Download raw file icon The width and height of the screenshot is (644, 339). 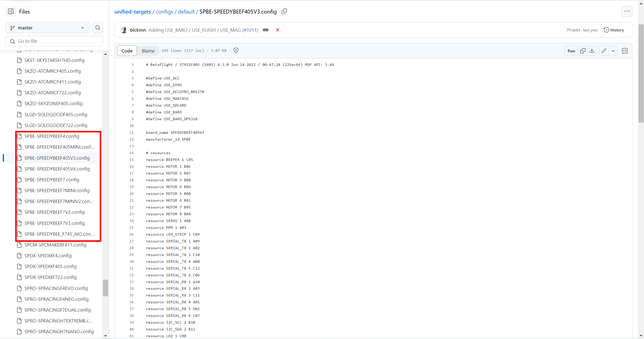click(x=592, y=51)
